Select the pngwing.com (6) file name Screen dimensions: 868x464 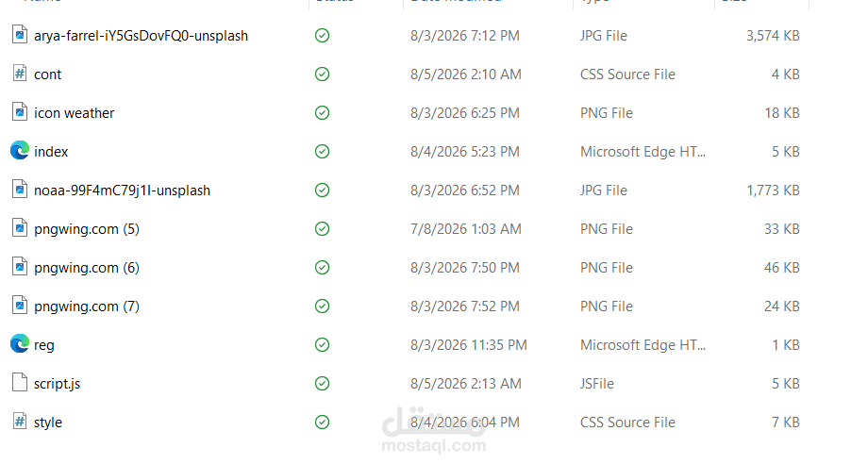tap(87, 268)
